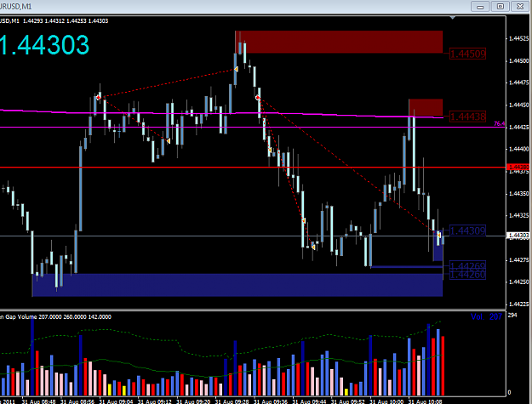
Task: Select the 1.44309 blue price label
Action: click(468, 230)
